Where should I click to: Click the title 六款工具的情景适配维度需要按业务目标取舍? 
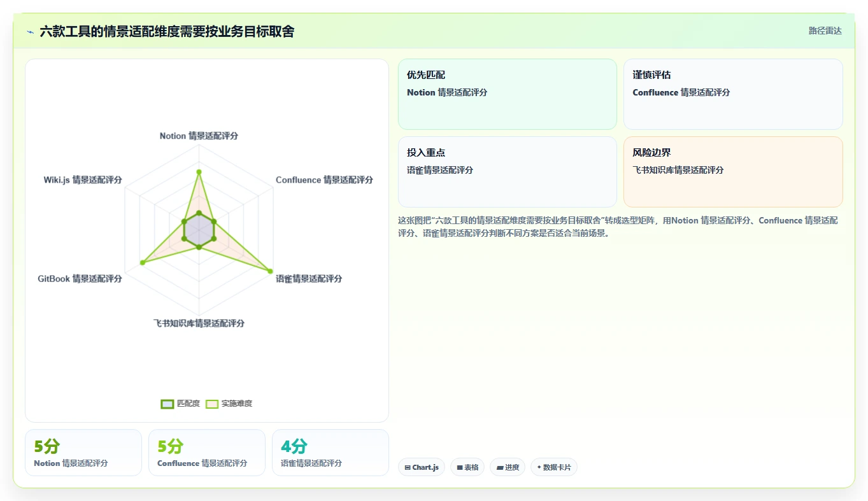coord(167,32)
